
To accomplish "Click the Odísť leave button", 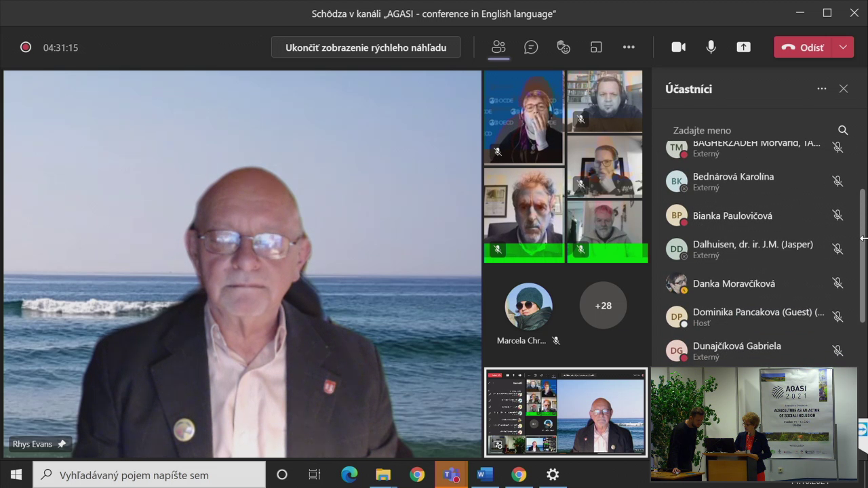I will (x=804, y=47).
